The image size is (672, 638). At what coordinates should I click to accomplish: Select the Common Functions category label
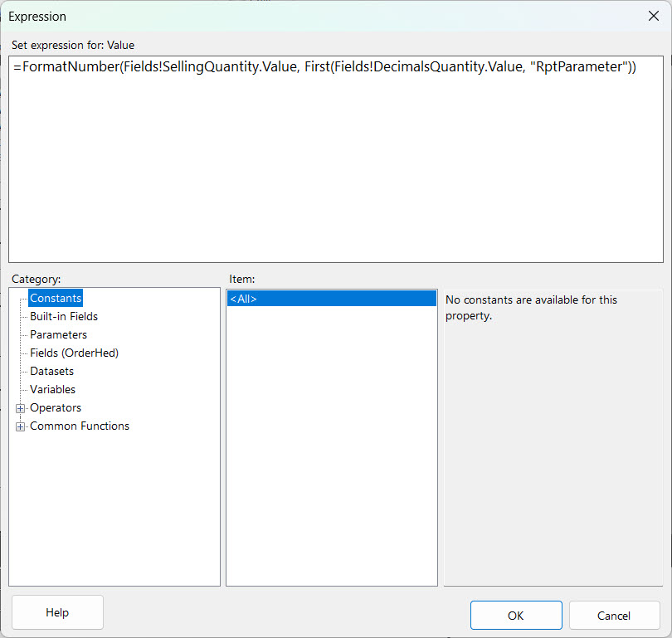pyautogui.click(x=79, y=426)
